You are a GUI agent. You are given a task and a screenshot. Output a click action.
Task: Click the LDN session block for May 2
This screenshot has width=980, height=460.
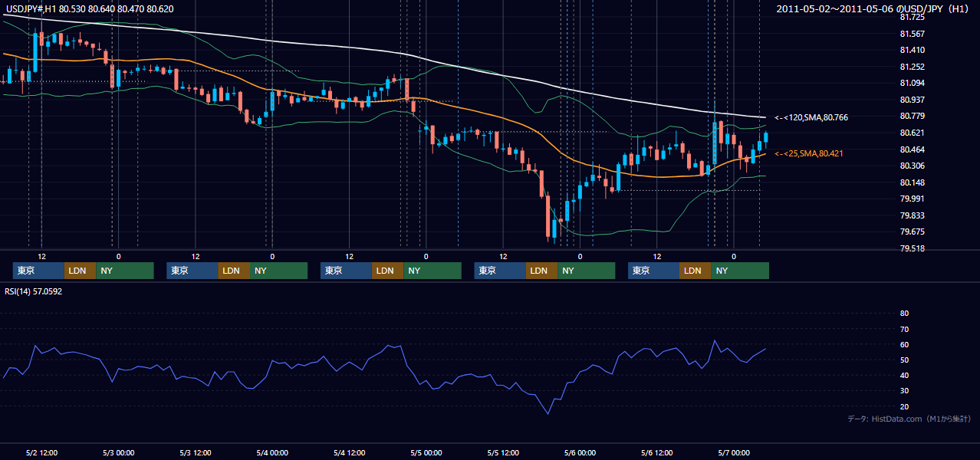[80, 271]
